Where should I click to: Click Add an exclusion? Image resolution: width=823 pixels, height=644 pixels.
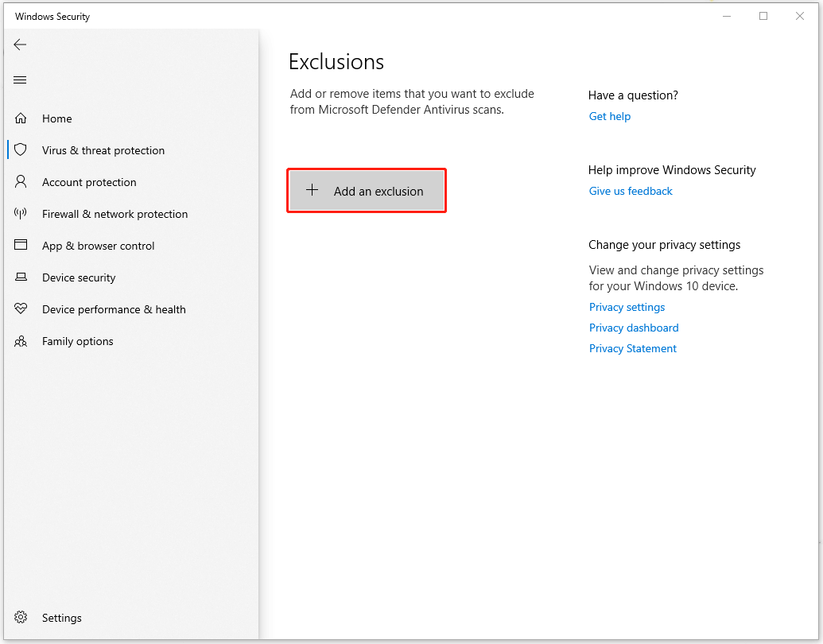[366, 191]
